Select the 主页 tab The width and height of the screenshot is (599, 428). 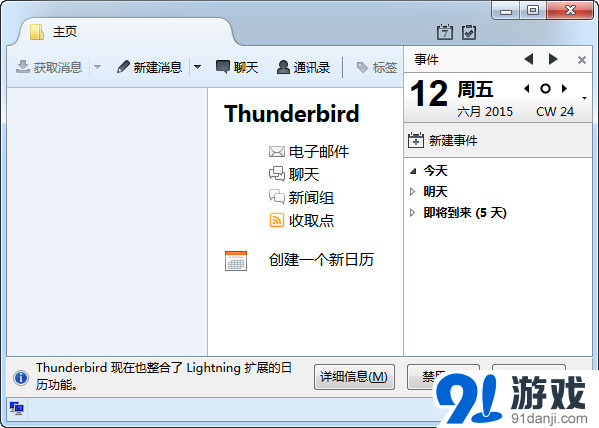[126, 32]
